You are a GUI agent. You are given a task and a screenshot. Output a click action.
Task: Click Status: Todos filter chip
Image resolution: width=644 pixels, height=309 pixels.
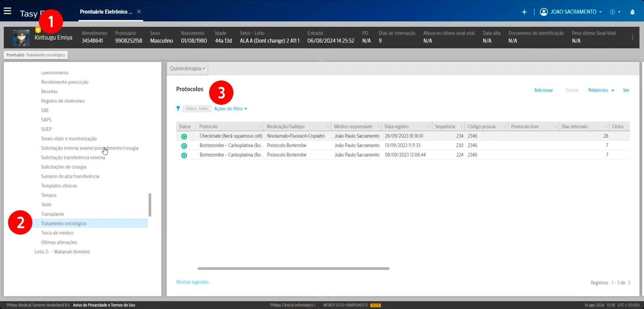point(197,108)
